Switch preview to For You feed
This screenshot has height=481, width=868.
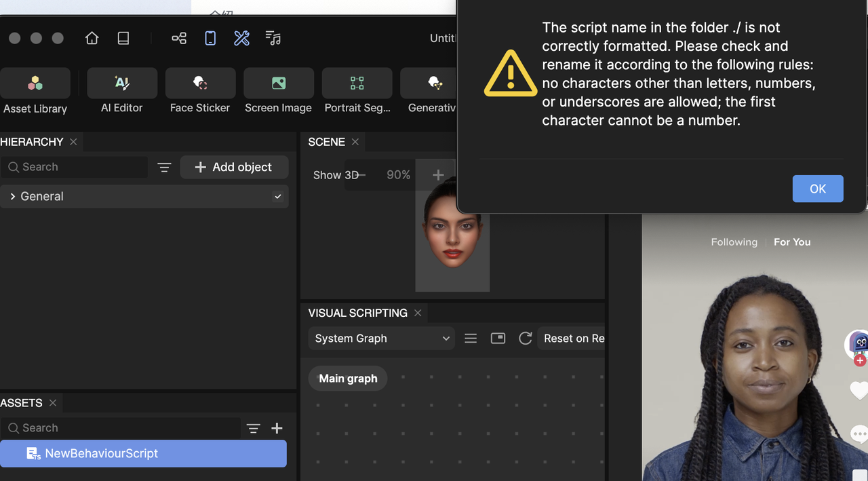click(792, 242)
